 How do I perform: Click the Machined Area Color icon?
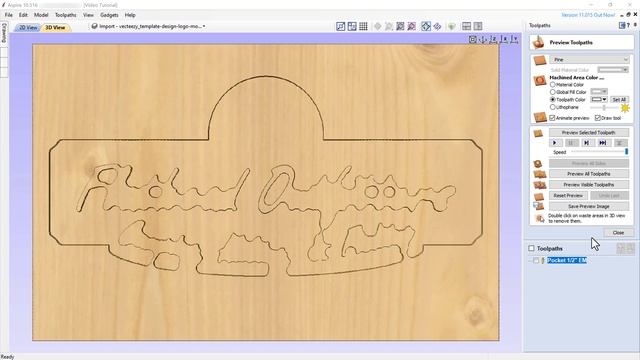click(x=540, y=80)
